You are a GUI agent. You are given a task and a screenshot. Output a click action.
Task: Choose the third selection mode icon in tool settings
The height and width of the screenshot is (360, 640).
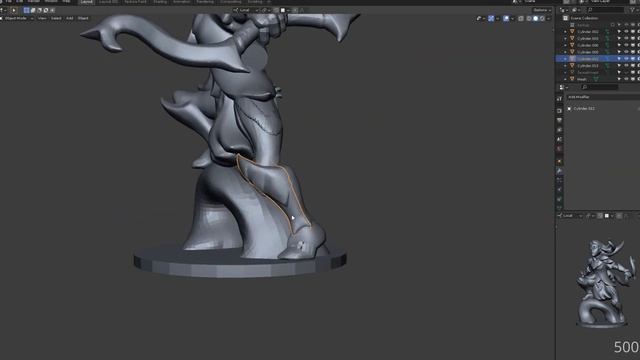(39, 10)
